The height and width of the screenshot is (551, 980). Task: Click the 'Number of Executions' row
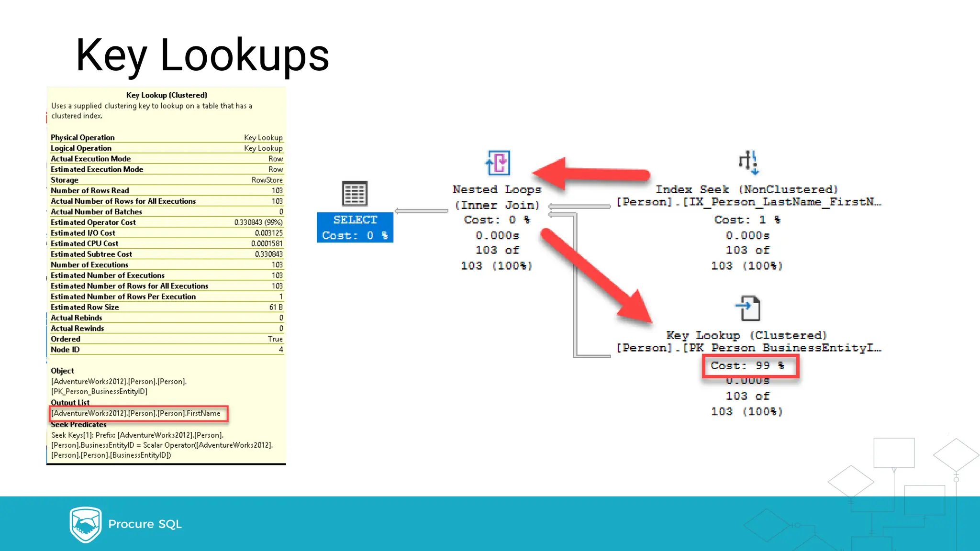point(167,265)
